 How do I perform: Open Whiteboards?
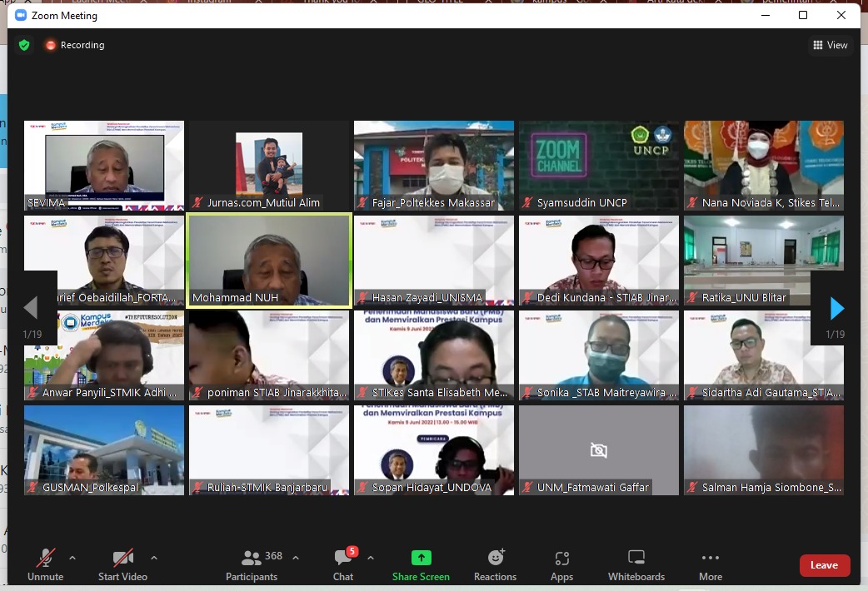click(636, 564)
